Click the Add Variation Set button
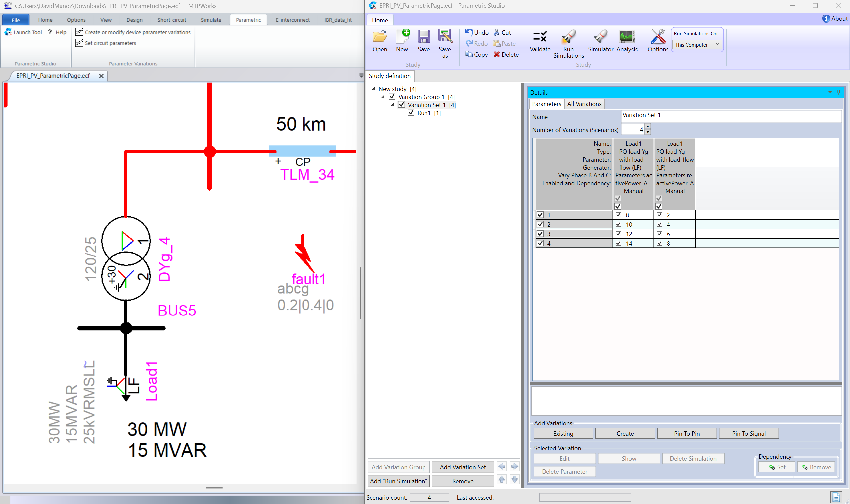The width and height of the screenshot is (850, 504). tap(463, 467)
